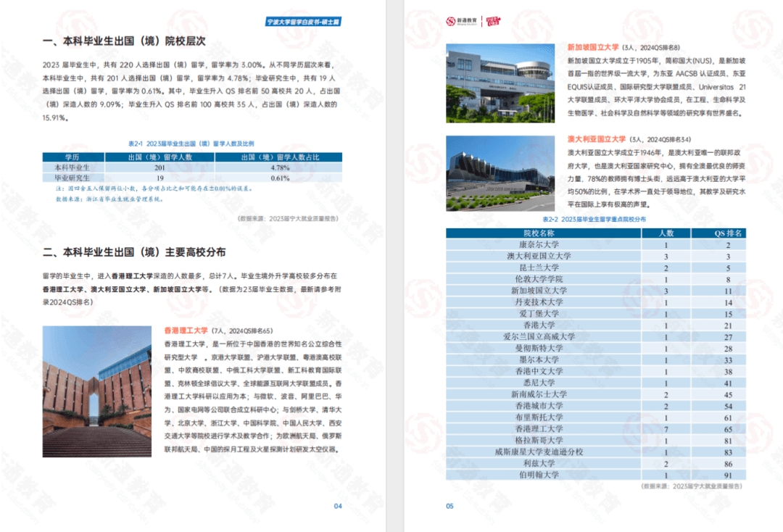The image size is (783, 532).
Task: Open the Australian National University building photo
Action: point(500,173)
